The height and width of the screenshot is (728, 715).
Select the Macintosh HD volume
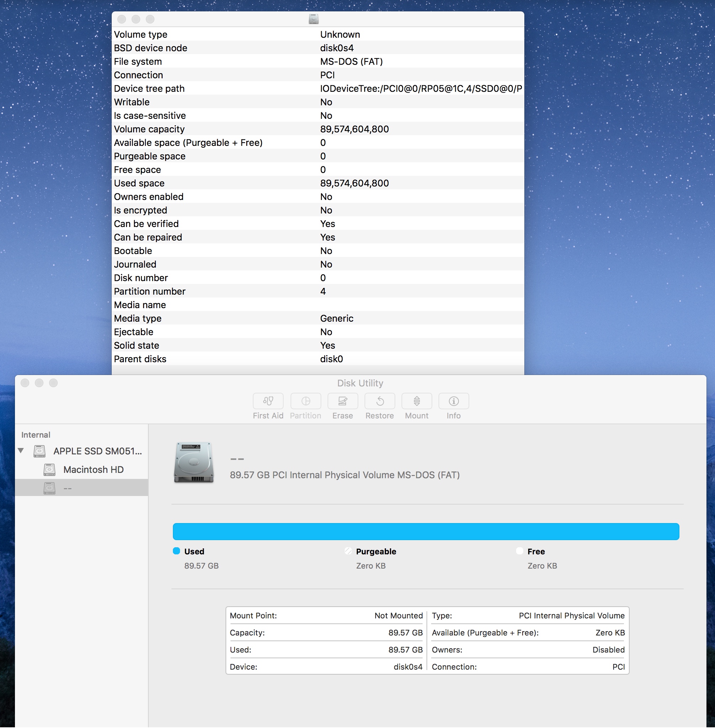[x=93, y=470]
